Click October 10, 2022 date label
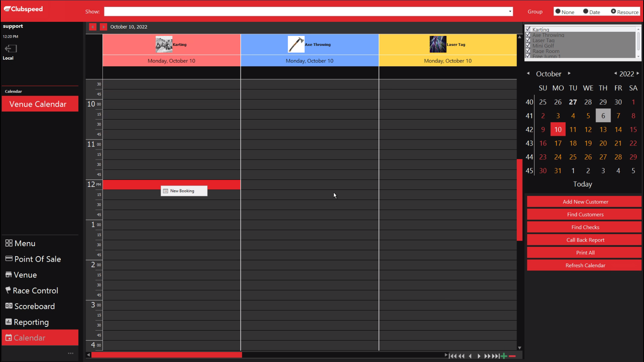This screenshot has height=362, width=644. (129, 27)
